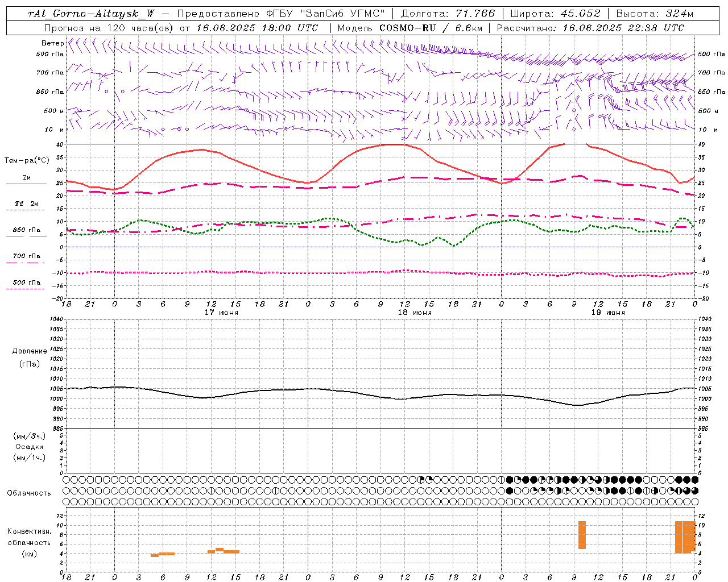
Task: Click the "Td 2м" legend entry
Action: tap(27, 203)
